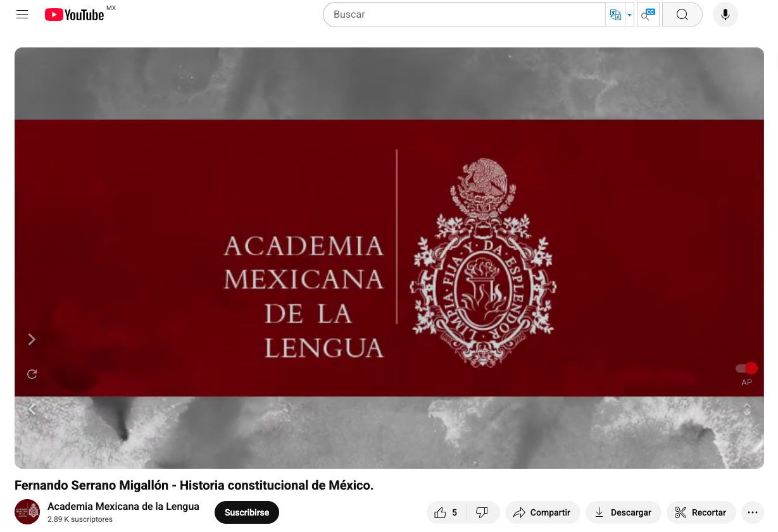The height and width of the screenshot is (532, 778).
Task: Open Academia Mexicana de la Lengua channel link
Action: pyautogui.click(x=123, y=506)
